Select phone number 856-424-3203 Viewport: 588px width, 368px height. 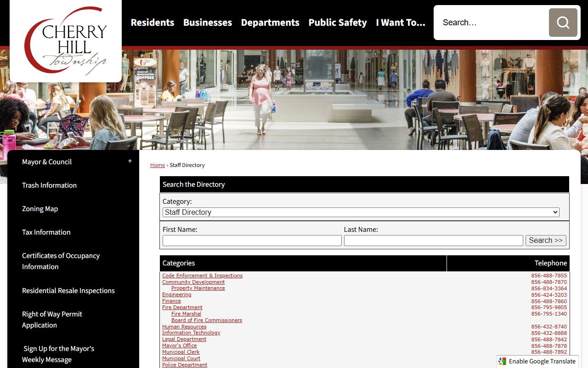[549, 295]
